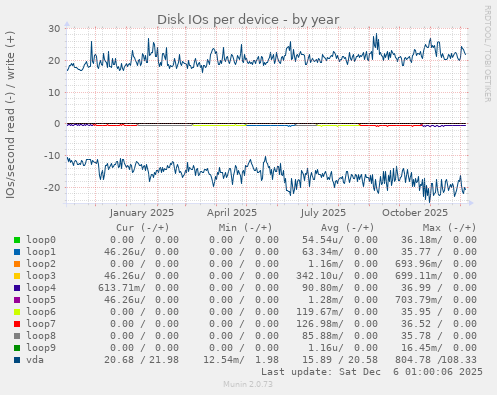The image size is (497, 395).
Task: Select the loop9 legend label
Action: (x=41, y=348)
